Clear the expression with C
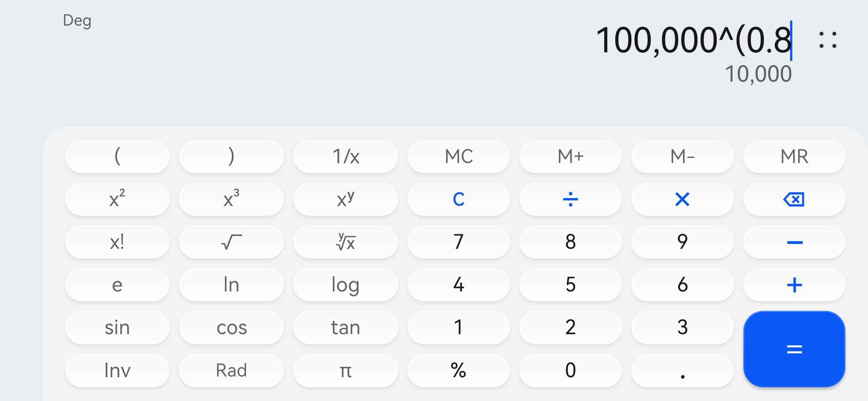The image size is (868, 401). point(458,199)
